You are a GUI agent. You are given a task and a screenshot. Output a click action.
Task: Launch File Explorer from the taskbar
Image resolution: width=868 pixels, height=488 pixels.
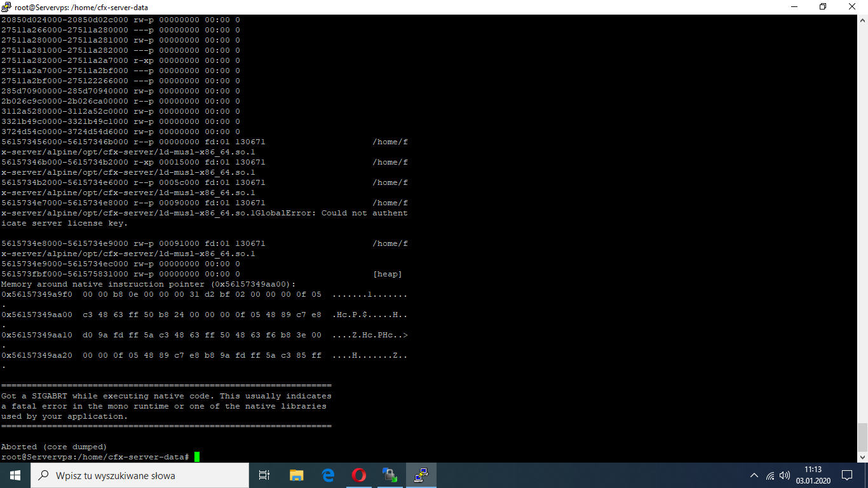296,475
